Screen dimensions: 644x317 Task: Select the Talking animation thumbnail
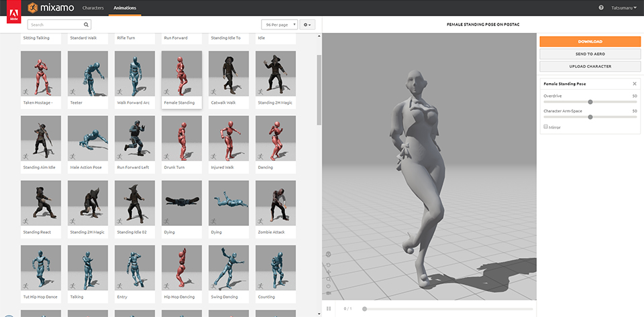(x=88, y=268)
